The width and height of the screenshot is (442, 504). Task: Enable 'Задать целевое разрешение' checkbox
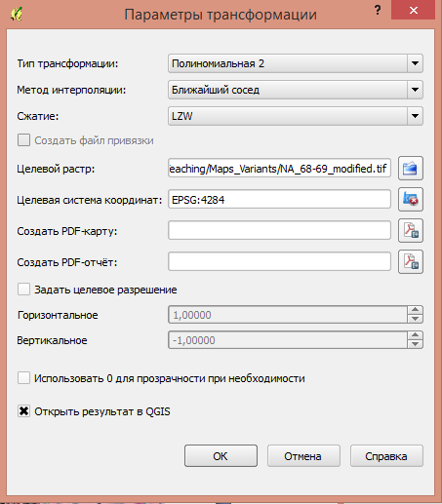(23, 290)
